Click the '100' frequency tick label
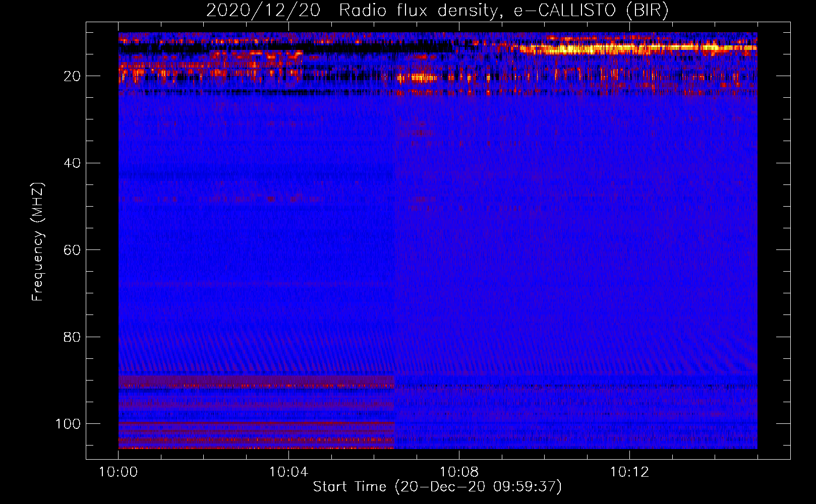Image resolution: width=816 pixels, height=504 pixels. tap(68, 424)
